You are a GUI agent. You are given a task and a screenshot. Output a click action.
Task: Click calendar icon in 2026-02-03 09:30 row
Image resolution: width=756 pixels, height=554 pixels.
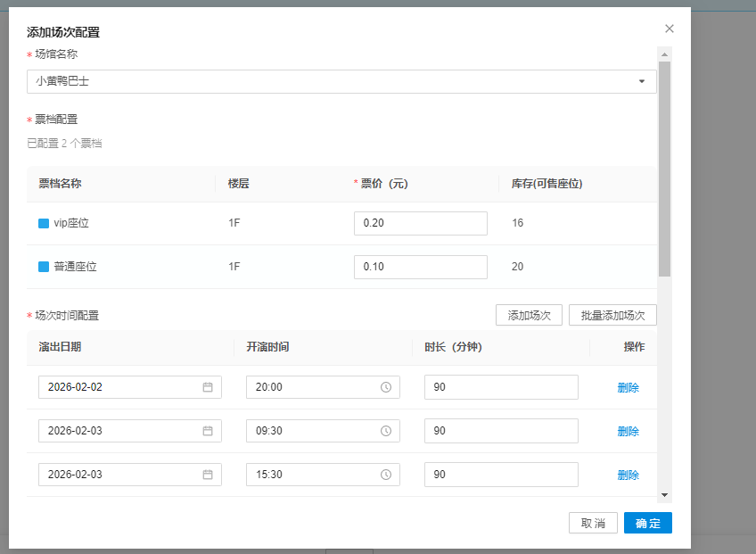point(208,431)
